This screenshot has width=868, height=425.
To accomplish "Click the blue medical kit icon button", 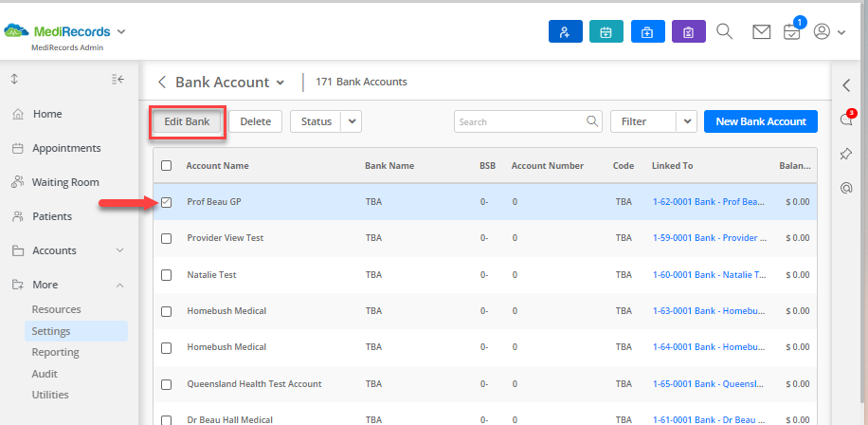I will click(647, 31).
